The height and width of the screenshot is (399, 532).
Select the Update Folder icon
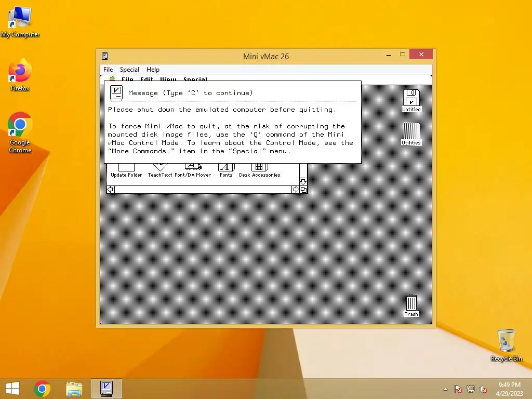coord(126,170)
